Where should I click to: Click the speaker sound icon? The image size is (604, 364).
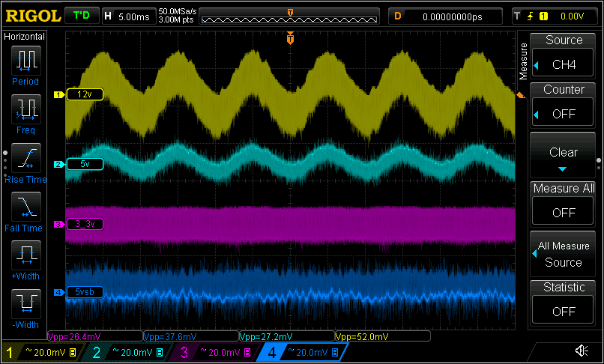pos(582,351)
